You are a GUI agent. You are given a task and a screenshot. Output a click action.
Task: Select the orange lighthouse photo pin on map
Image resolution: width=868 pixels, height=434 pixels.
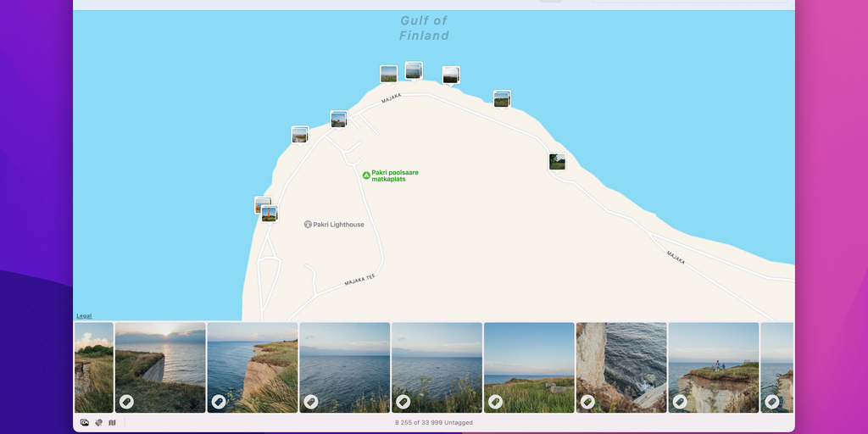pyautogui.click(x=270, y=214)
